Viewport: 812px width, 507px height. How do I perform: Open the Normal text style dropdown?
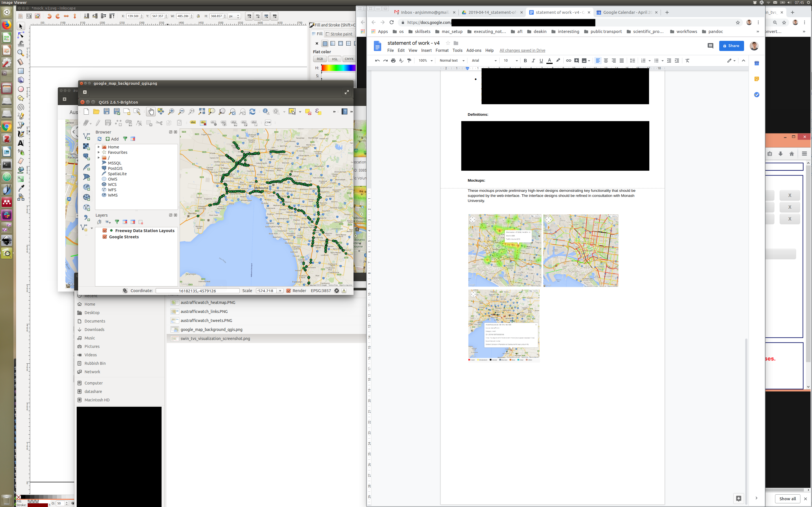(452, 61)
